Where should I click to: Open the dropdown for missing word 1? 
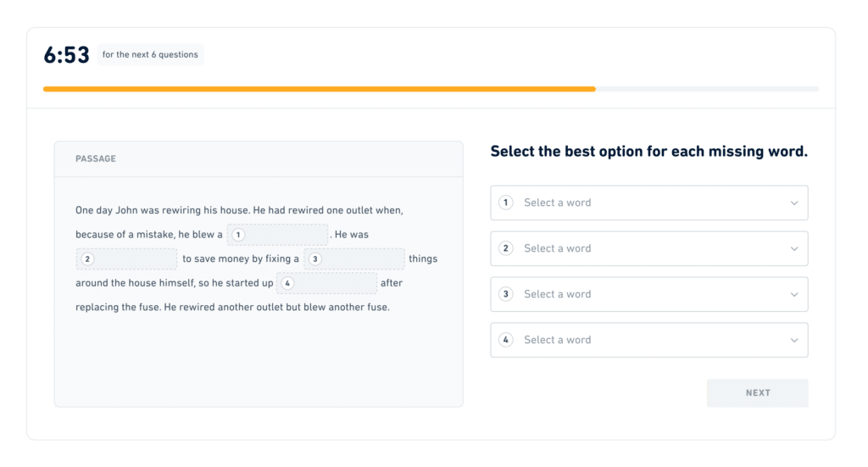[x=648, y=203]
